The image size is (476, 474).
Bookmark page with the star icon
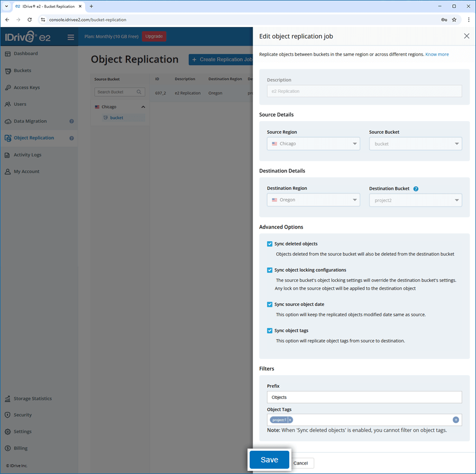(454, 20)
